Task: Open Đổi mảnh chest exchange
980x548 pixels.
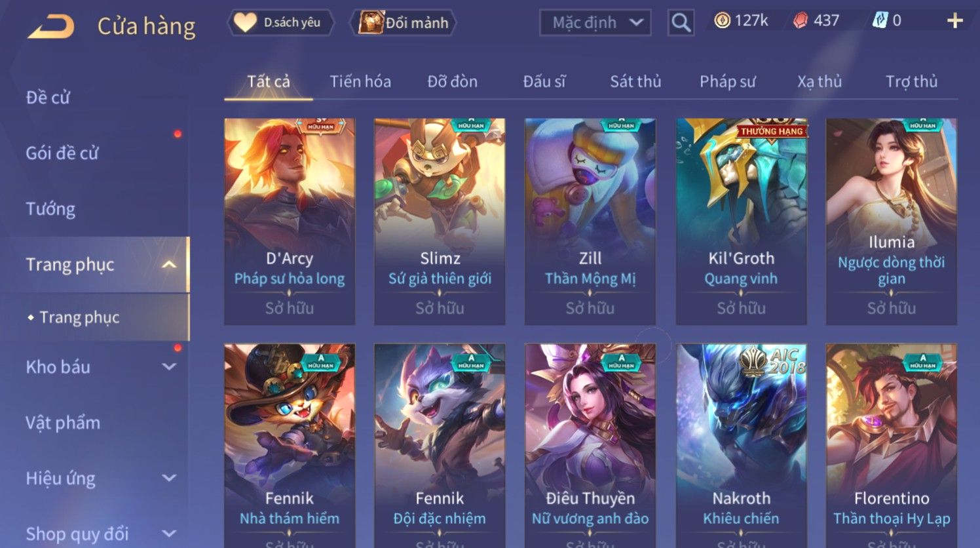Action: click(403, 22)
